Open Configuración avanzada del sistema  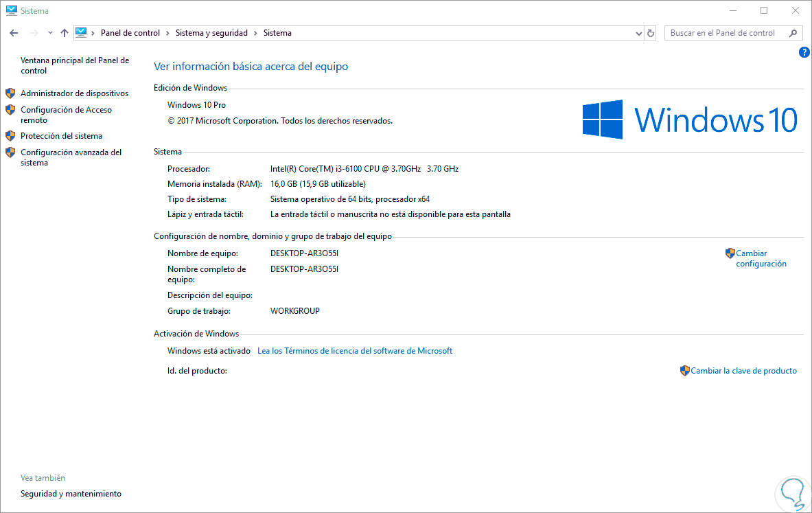coord(71,157)
